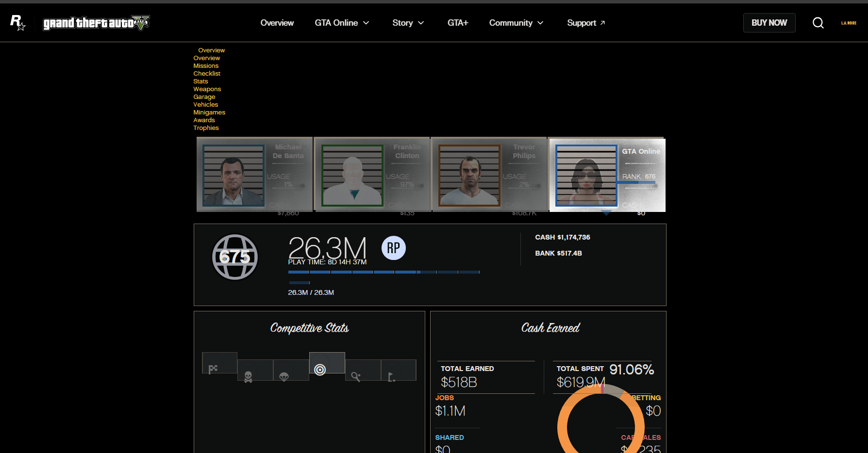Click the rank 675 globe emblem
868x453 pixels.
pyautogui.click(x=235, y=257)
